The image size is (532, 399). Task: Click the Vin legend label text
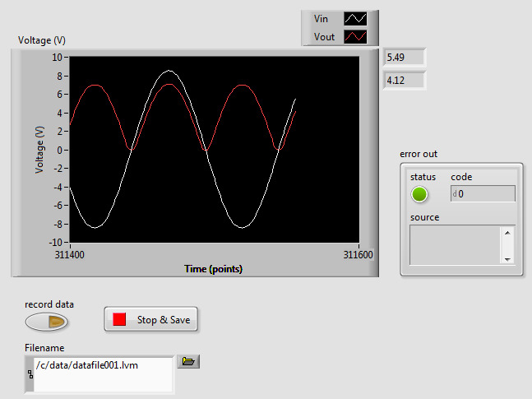tap(321, 19)
